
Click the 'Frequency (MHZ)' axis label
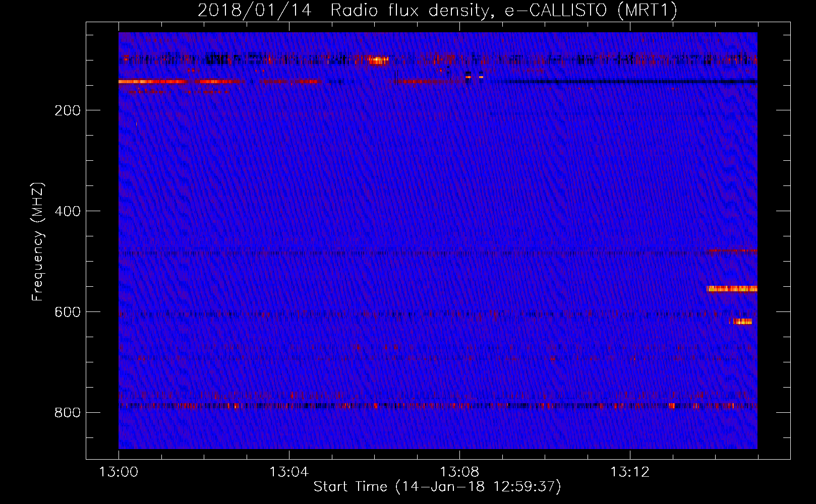[x=38, y=241]
